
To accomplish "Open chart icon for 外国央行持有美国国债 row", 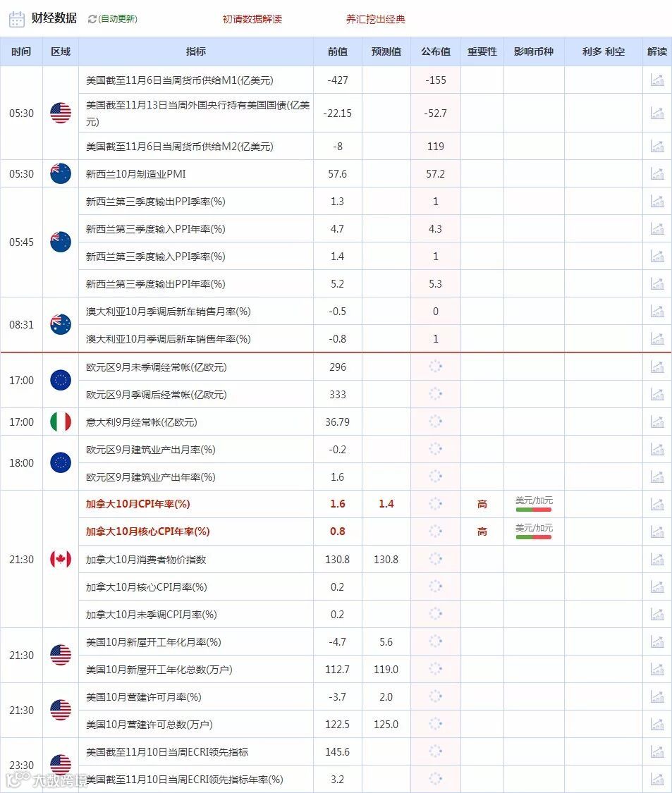I will point(656,113).
